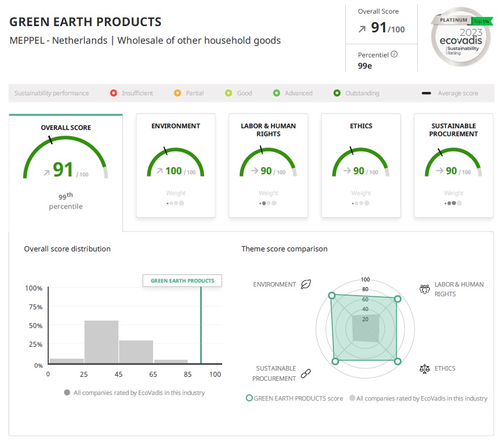Click the 'Overall score distribution' heading
504x446 pixels.
coord(67,249)
